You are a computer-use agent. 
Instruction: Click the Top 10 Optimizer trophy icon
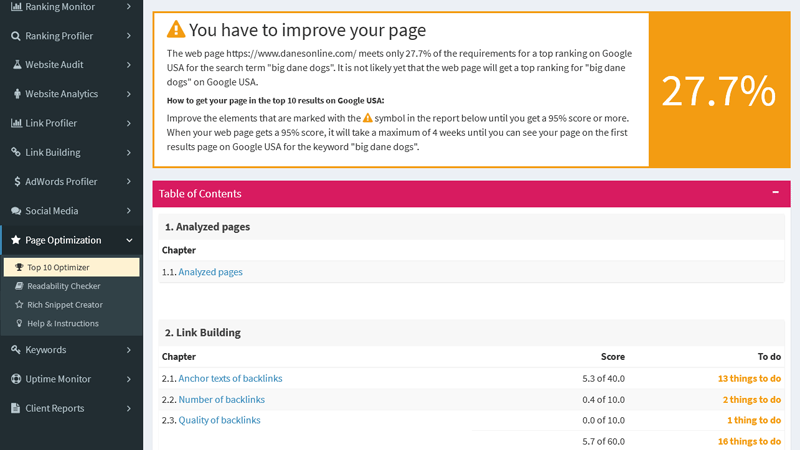click(19, 267)
